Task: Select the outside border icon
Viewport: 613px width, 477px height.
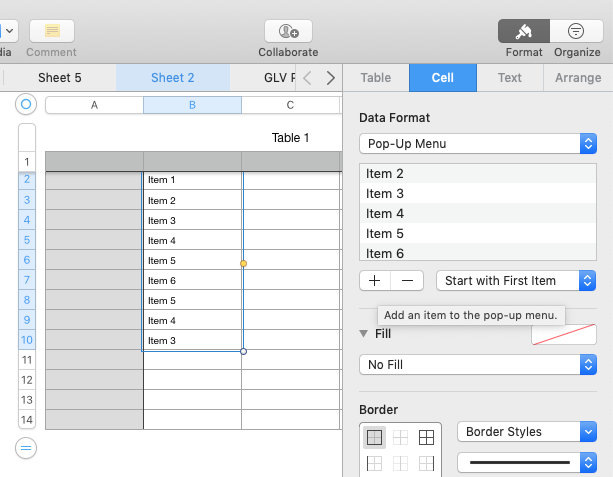Action: click(x=374, y=437)
